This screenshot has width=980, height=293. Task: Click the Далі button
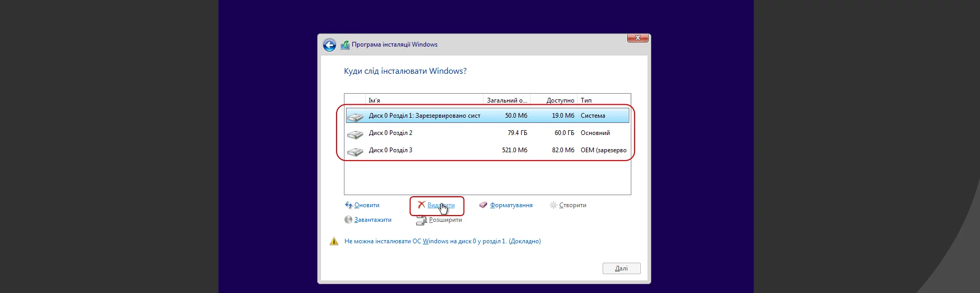621,268
